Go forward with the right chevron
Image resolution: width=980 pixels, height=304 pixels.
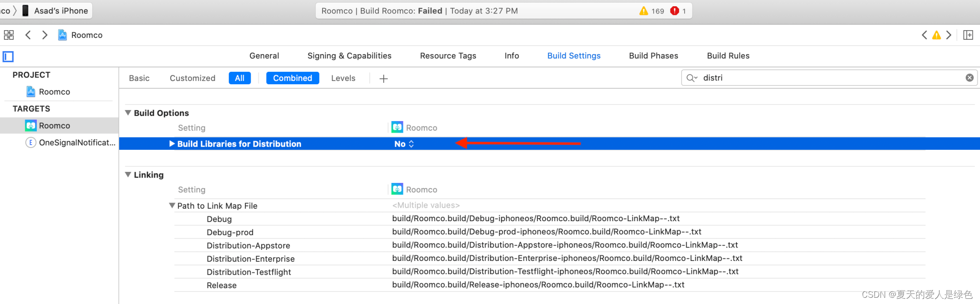(x=45, y=35)
